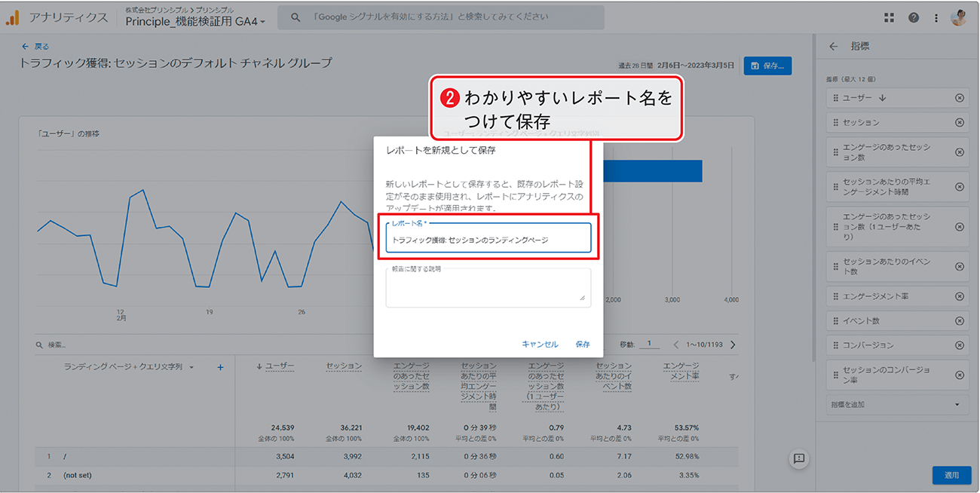Sort by セッションあたりのイベント数 column header
This screenshot has height=493, width=980.
[x=613, y=376]
